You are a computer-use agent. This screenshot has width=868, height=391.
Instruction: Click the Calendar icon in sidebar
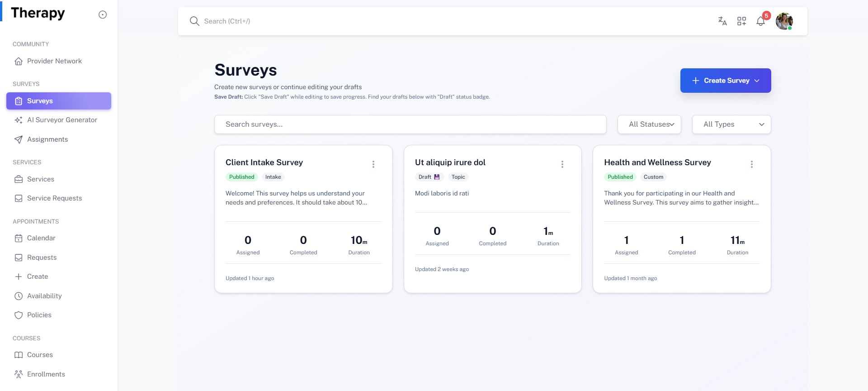pyautogui.click(x=19, y=238)
